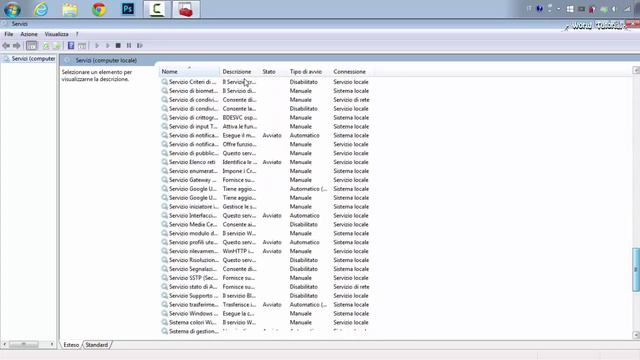640x360 pixels.
Task: Launch Internet Explorer from the taskbar
Action: coord(41,9)
